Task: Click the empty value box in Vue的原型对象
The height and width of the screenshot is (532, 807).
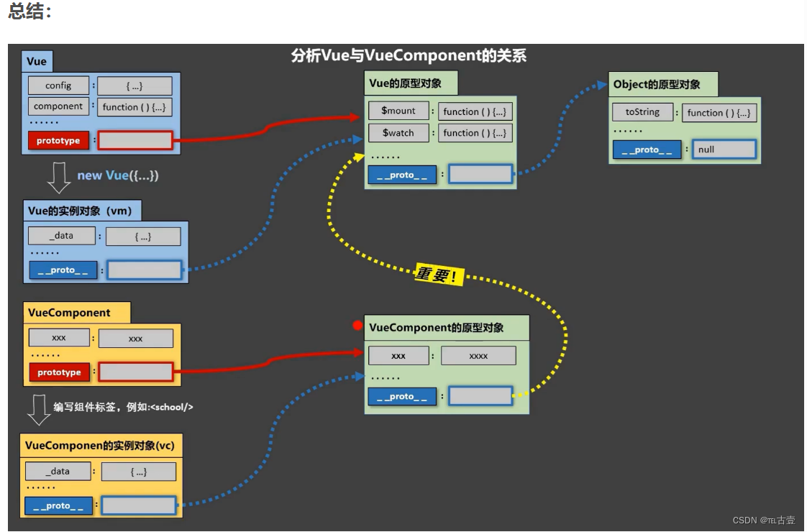Action: (x=480, y=174)
